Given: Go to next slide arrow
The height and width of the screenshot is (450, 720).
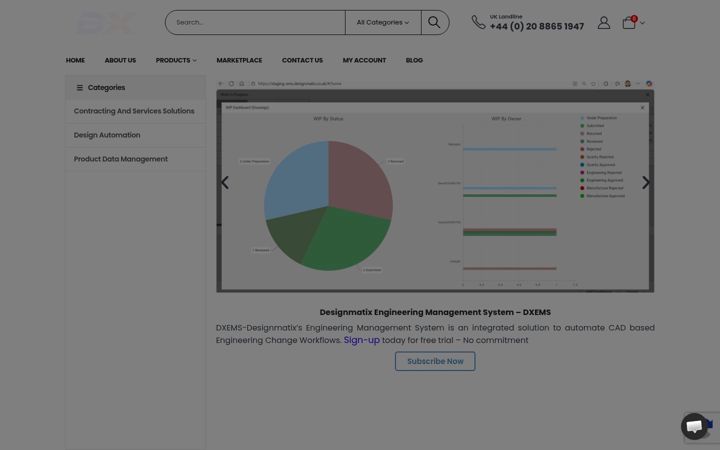Looking at the screenshot, I should point(646,182).
